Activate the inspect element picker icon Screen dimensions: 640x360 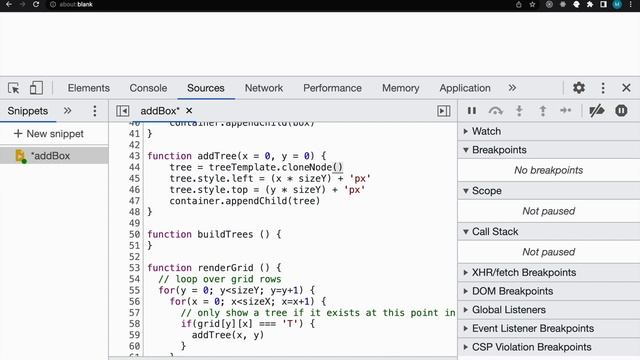coord(13,88)
